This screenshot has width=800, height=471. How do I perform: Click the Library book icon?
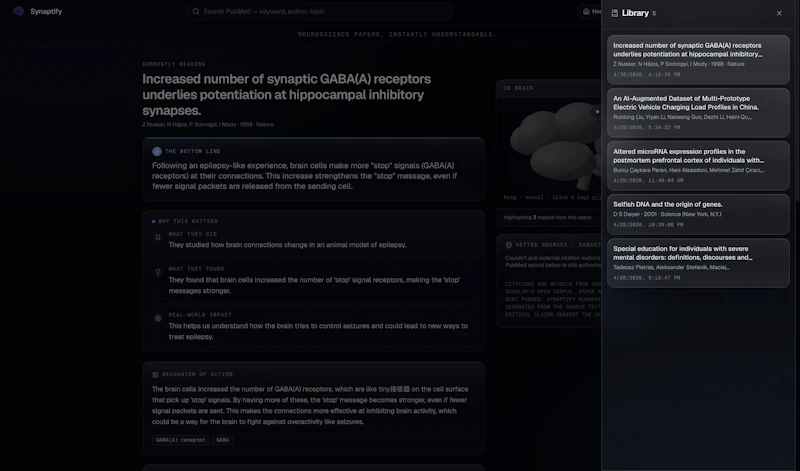[615, 13]
